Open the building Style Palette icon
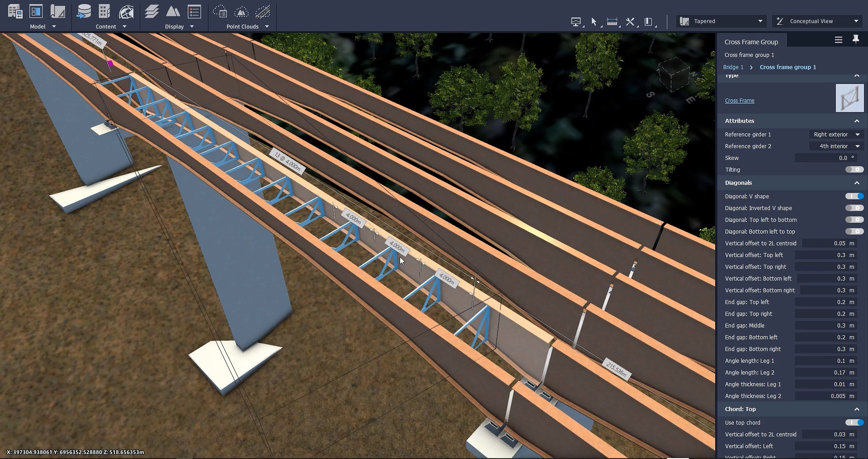 (x=104, y=12)
